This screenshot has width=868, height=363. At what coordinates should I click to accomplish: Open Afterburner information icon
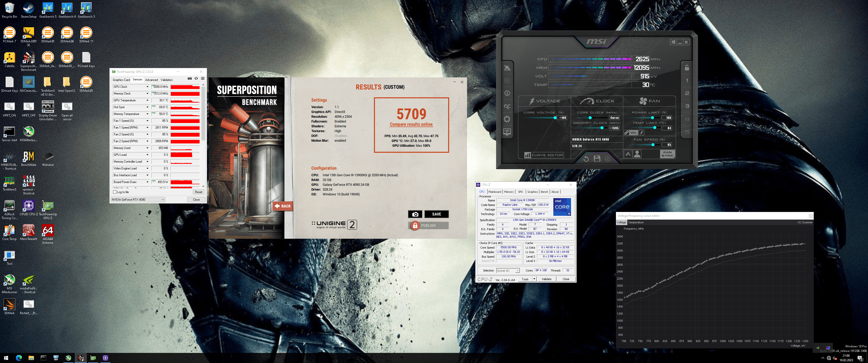pos(507,93)
